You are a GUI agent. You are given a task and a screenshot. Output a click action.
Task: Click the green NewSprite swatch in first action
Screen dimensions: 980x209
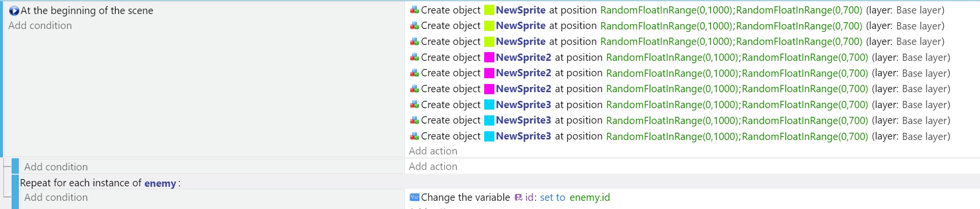(x=489, y=10)
